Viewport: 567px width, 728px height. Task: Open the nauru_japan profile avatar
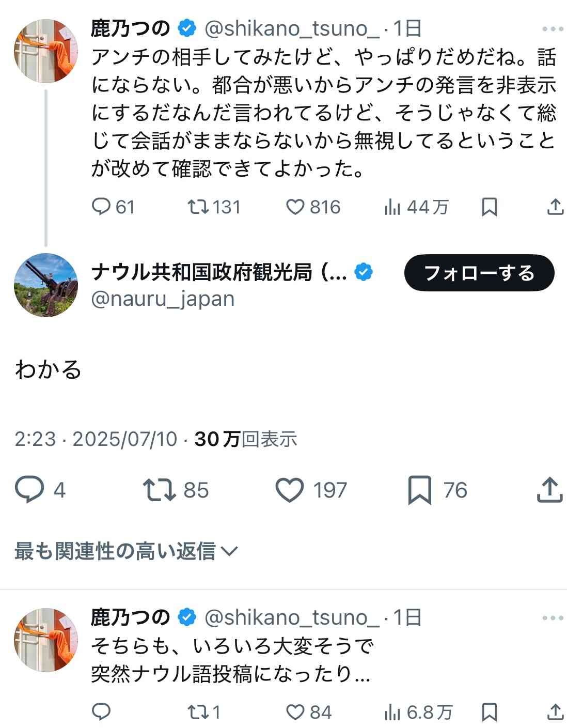tap(46, 285)
